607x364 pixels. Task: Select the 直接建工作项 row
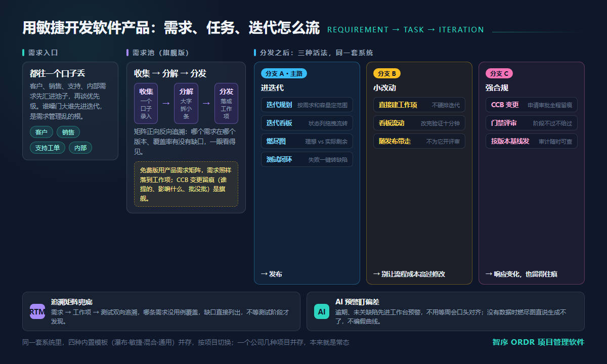click(x=419, y=105)
